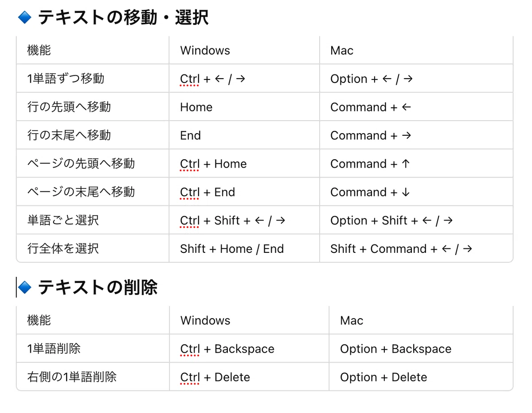Click the Command + ↑ cell
Image resolution: width=532 pixels, height=413 pixels.
click(416, 164)
